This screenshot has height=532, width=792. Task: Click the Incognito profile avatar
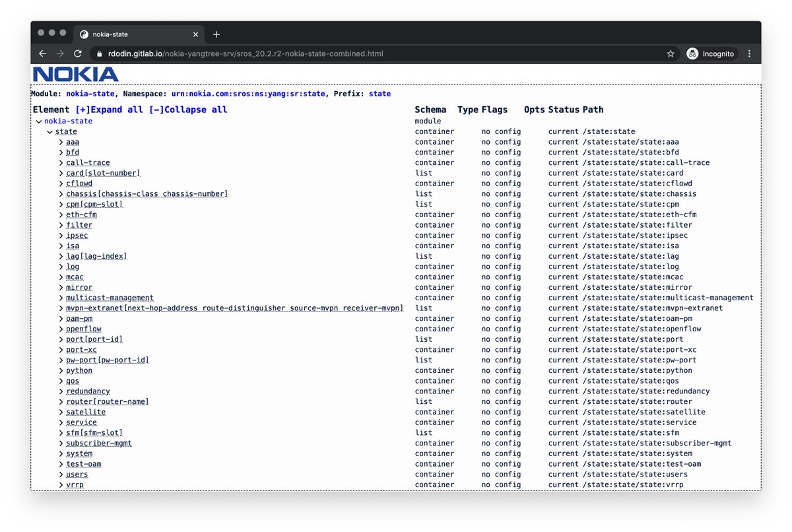point(692,54)
